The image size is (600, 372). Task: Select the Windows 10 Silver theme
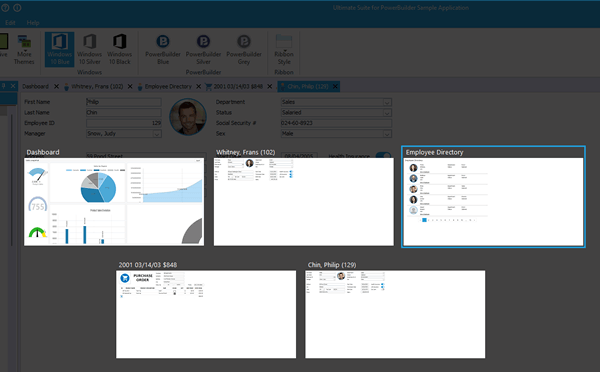90,50
